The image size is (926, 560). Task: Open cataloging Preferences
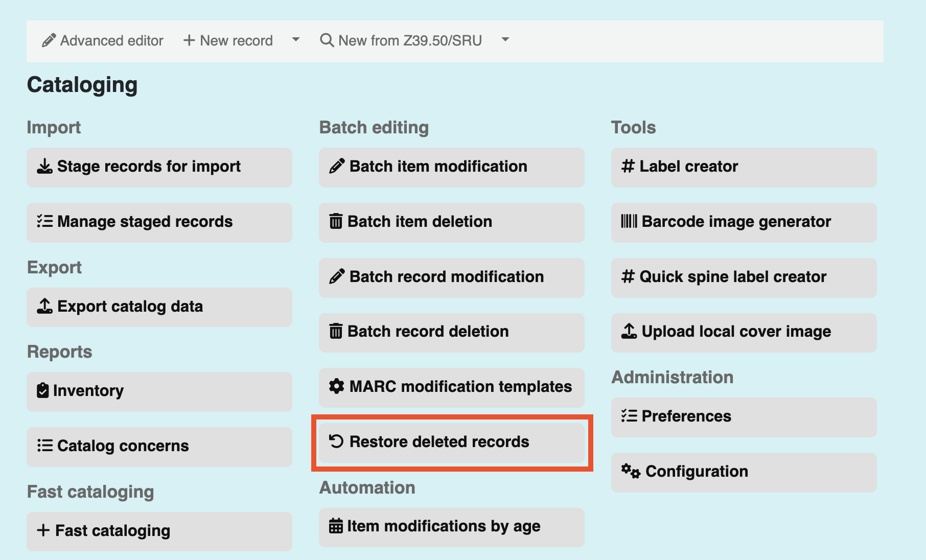pyautogui.click(x=744, y=417)
